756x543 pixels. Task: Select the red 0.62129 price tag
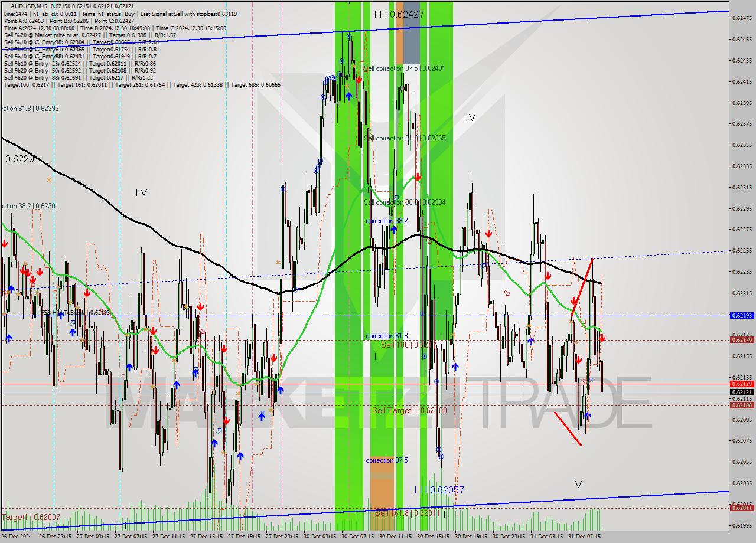742,384
